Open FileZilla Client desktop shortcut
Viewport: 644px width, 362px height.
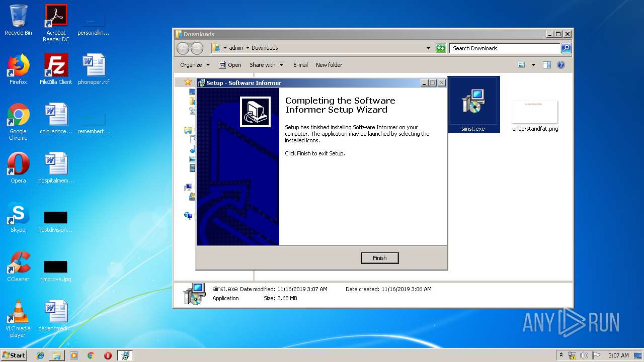(56, 69)
